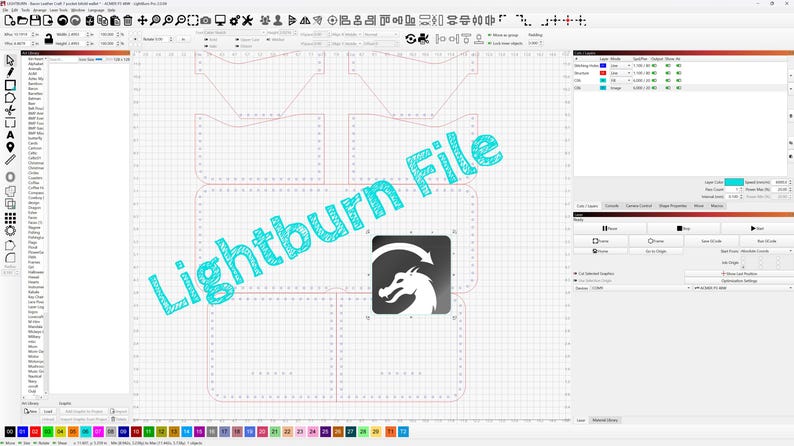Select palette color 02 red swatch
This screenshot has width=794, height=446.
pyautogui.click(x=35, y=432)
